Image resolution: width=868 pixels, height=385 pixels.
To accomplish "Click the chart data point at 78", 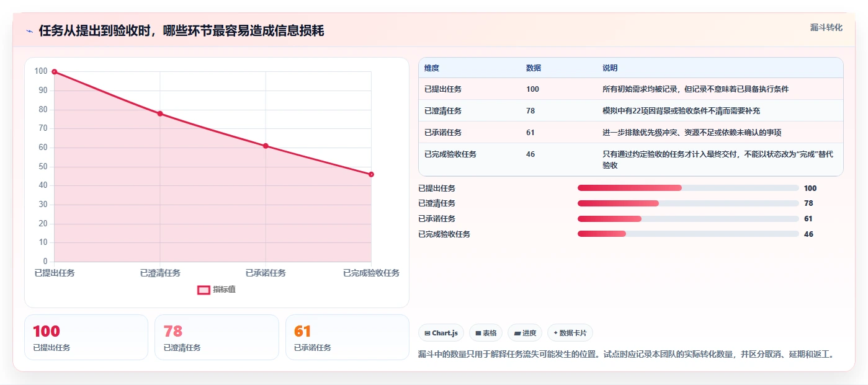I will click(x=160, y=113).
